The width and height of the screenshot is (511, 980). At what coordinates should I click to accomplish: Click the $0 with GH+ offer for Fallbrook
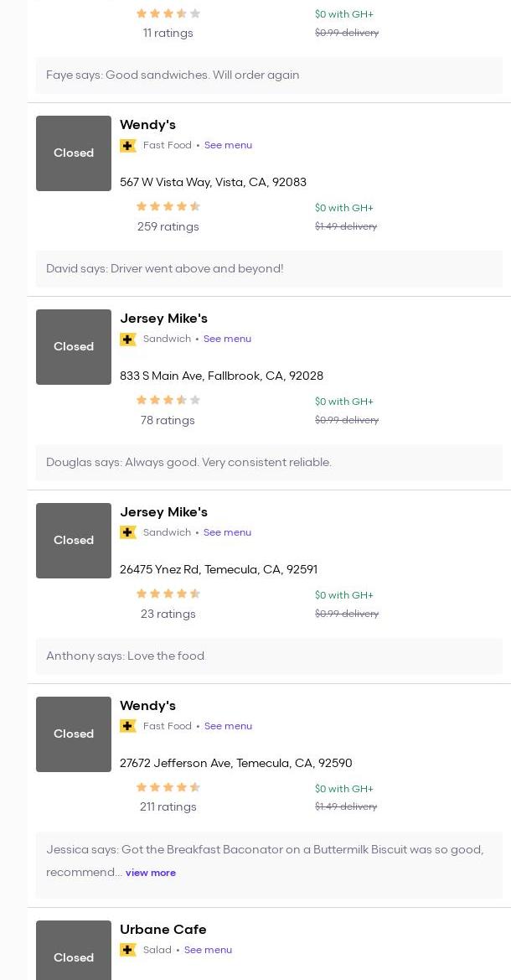(x=344, y=402)
